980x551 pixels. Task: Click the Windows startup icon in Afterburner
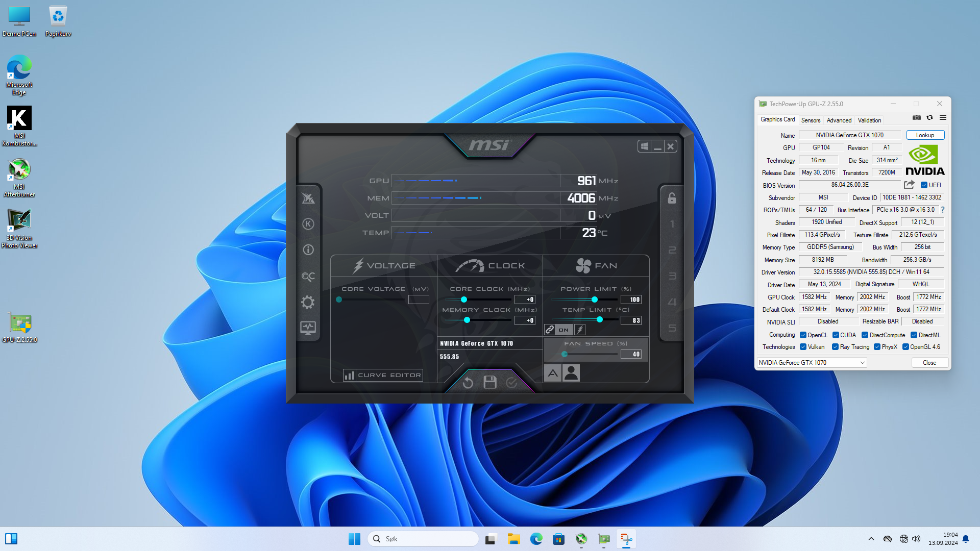[x=644, y=146]
